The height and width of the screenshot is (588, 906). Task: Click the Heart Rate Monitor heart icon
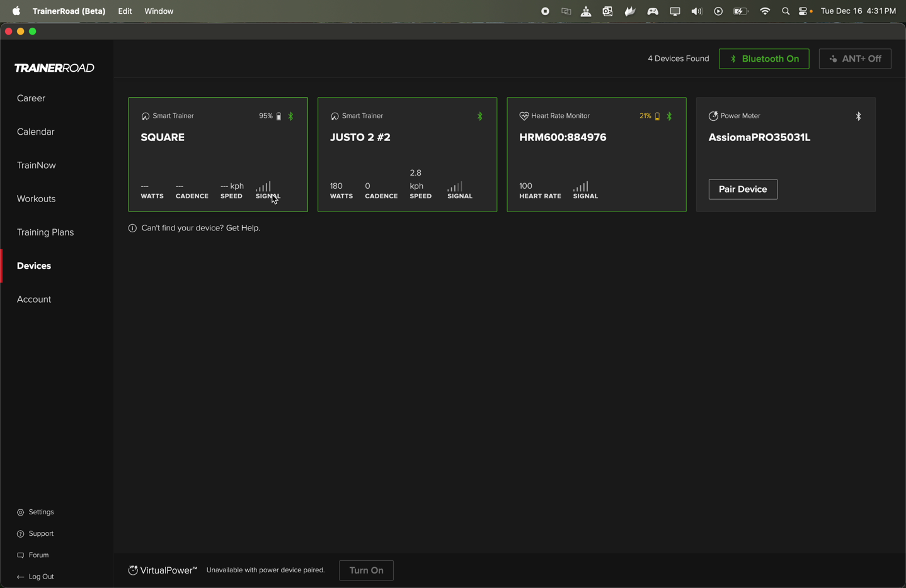coord(524,116)
